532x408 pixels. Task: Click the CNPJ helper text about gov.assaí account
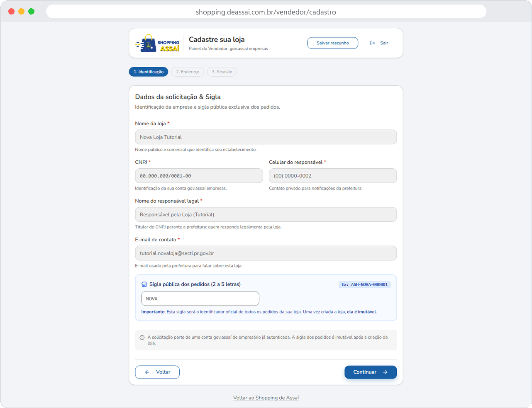pyautogui.click(x=181, y=188)
